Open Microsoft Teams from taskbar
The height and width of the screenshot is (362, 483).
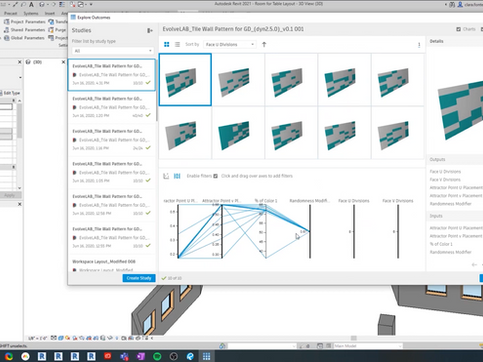point(124,356)
